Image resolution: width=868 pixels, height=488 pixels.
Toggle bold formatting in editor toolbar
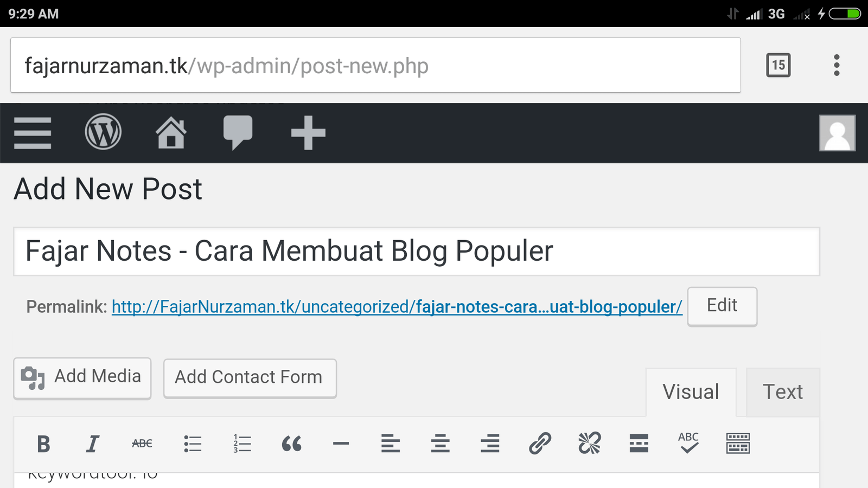[x=43, y=444]
